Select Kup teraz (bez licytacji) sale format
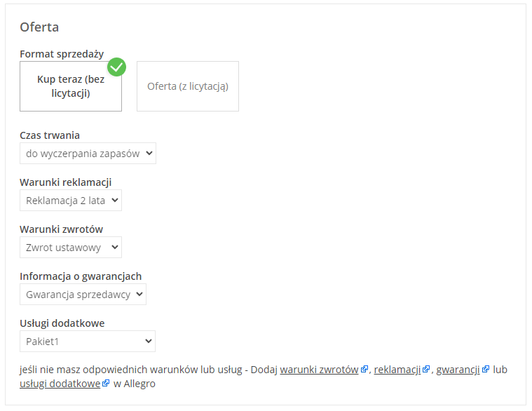 [71, 86]
